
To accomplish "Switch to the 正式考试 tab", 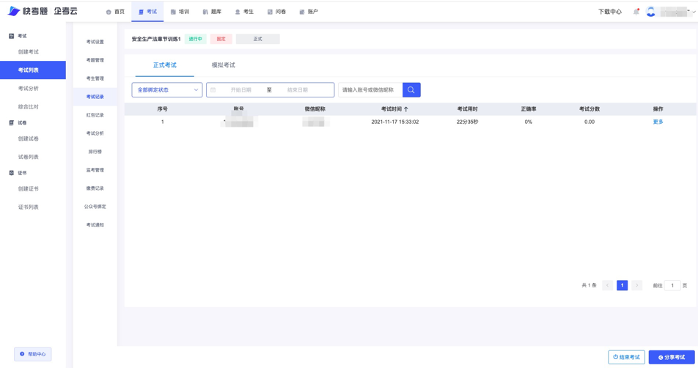I will (x=165, y=65).
